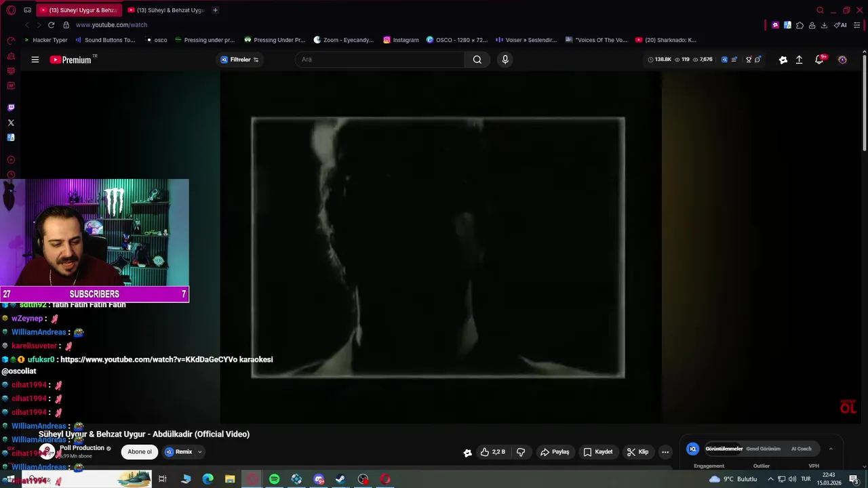868x488 pixels.
Task: Open the Zoom - Eyecandy bookmark
Action: click(344, 40)
